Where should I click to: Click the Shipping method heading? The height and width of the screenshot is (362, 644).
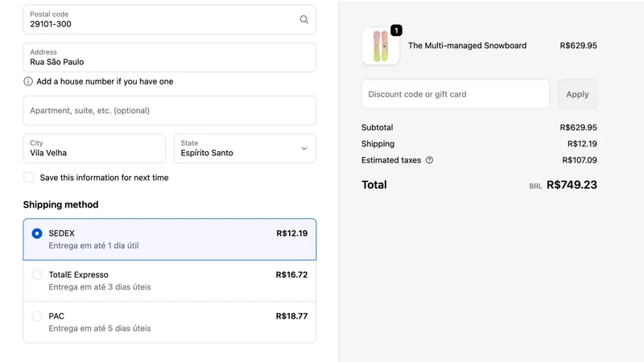click(x=61, y=204)
